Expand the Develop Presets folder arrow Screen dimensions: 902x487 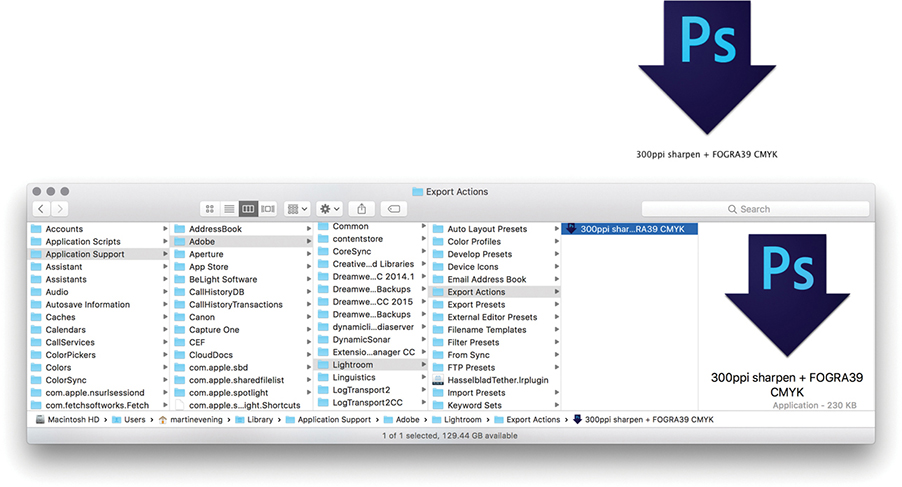coord(557,254)
